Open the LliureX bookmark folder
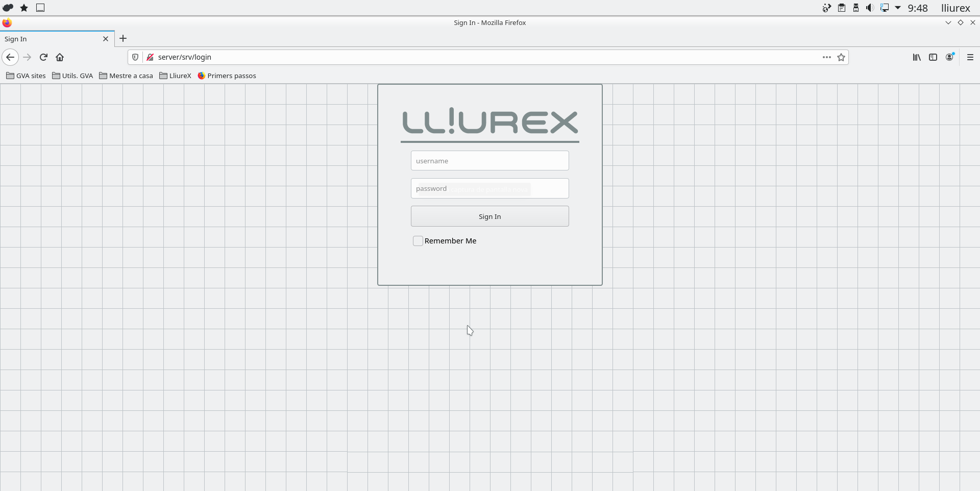 [x=175, y=76]
